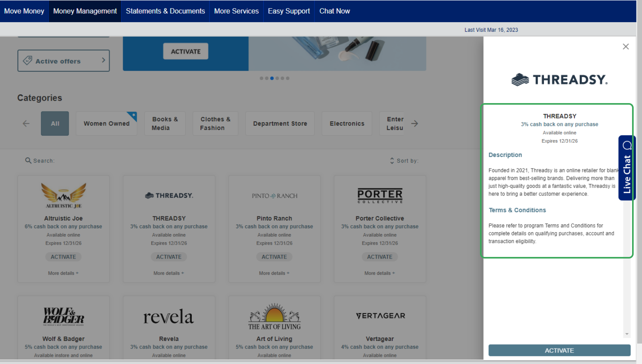
Task: Close the Threadsy offer details panel
Action: pos(626,46)
